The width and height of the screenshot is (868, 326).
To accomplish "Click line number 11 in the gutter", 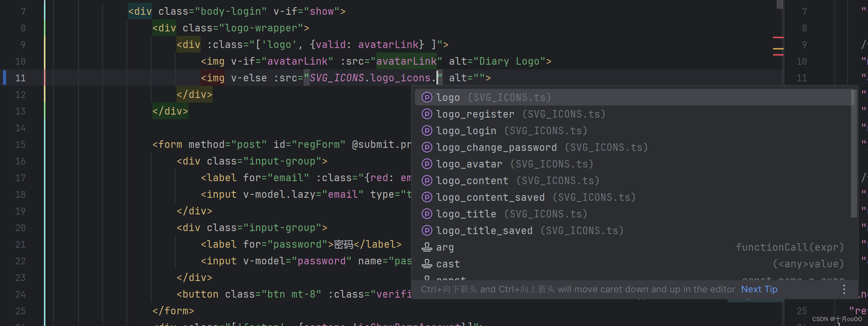I will coord(20,78).
